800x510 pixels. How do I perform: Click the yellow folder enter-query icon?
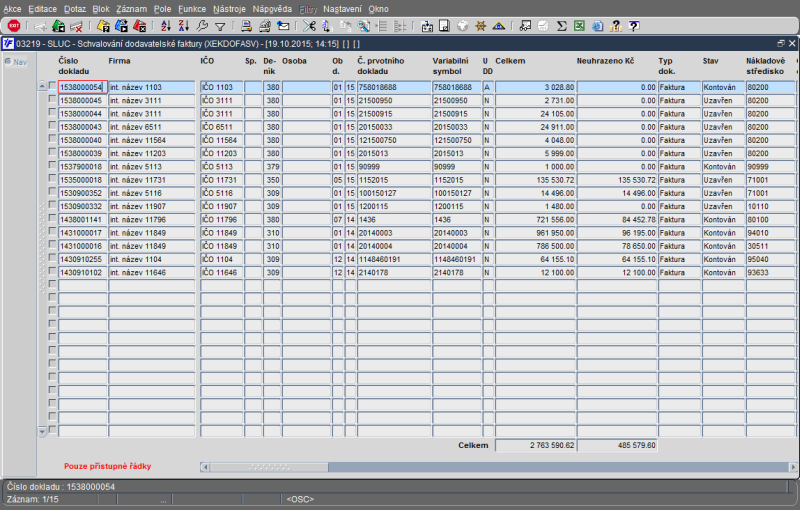104,26
